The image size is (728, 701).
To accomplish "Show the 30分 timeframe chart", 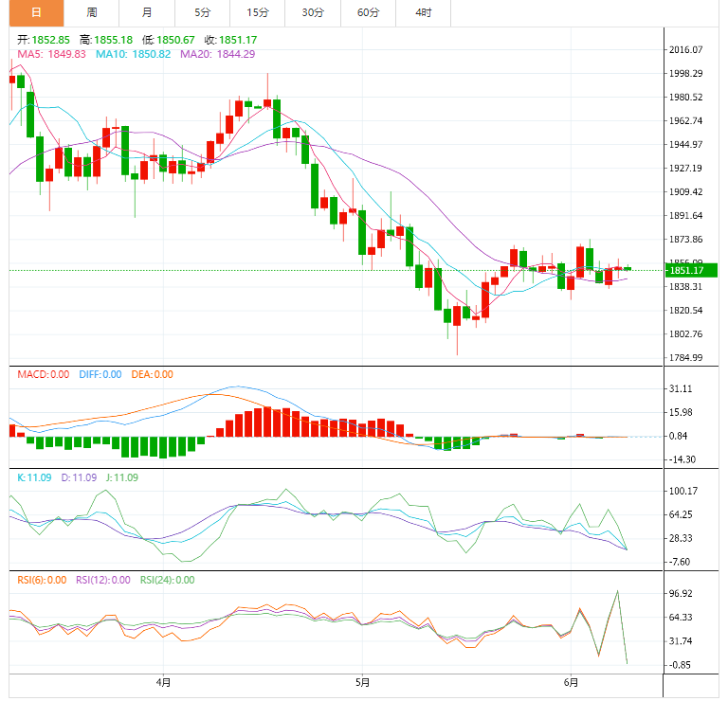I will pos(313,12).
